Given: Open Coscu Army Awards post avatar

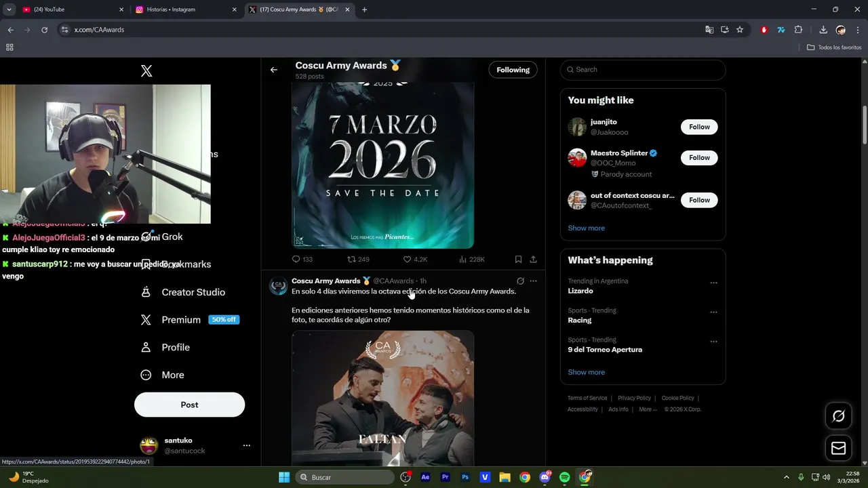Looking at the screenshot, I should pyautogui.click(x=279, y=286).
